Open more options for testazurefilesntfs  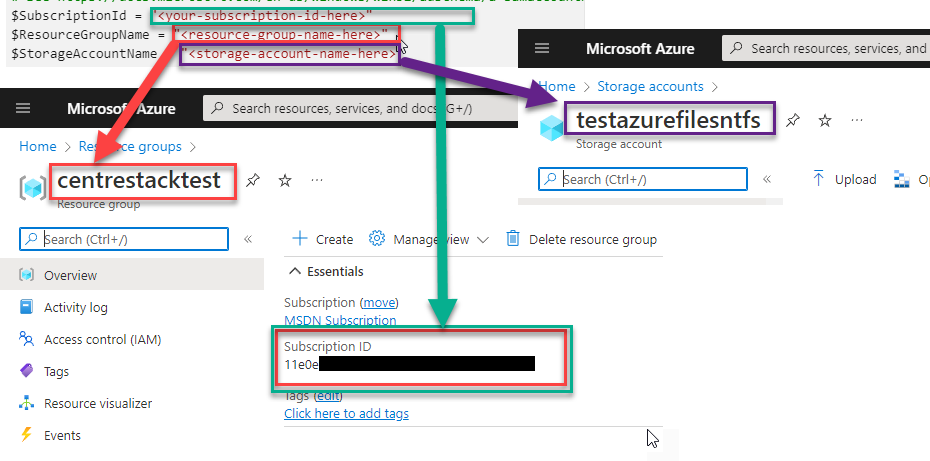[x=856, y=120]
